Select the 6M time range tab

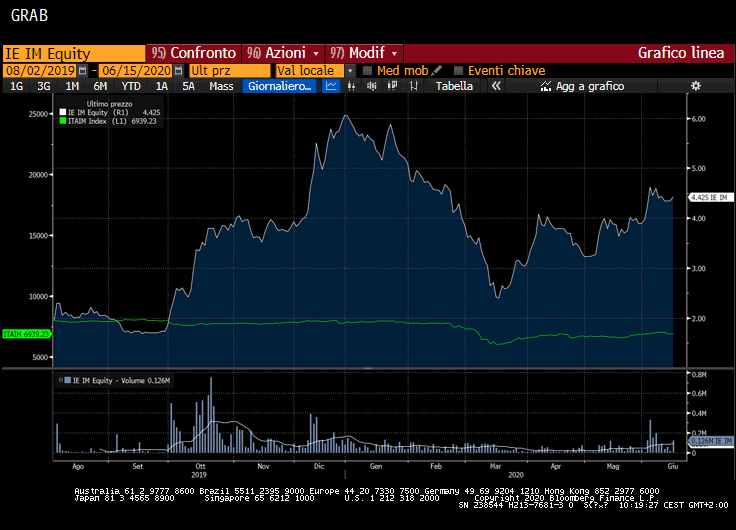100,86
